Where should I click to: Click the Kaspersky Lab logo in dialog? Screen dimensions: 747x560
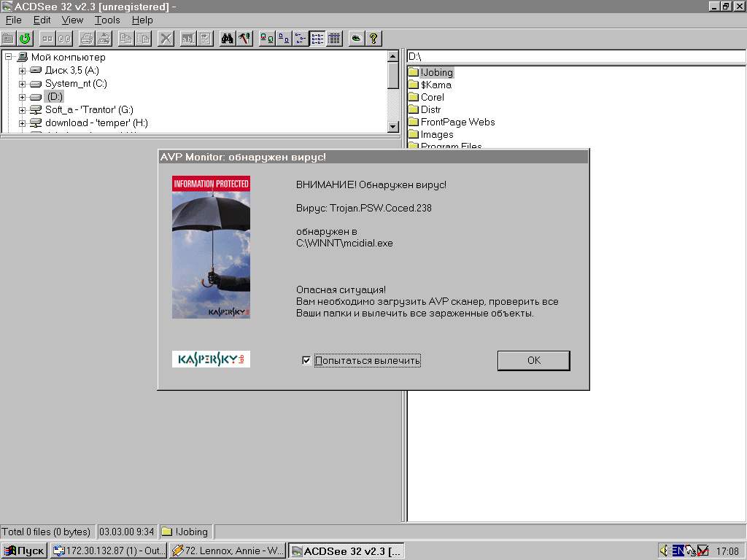coord(211,359)
